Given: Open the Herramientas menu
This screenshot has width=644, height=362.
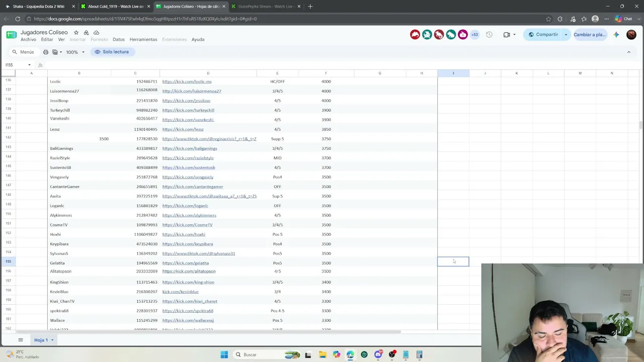Looking at the screenshot, I should (x=143, y=39).
